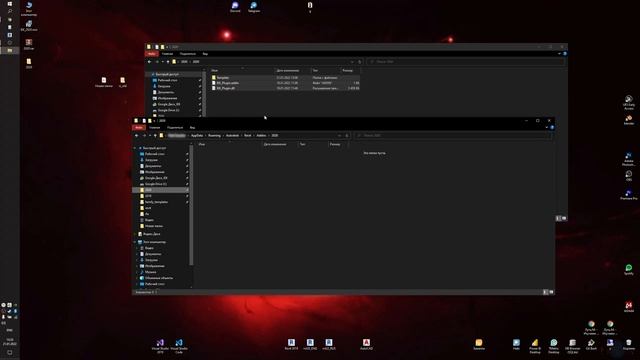Open help in the front Explorer window

click(x=552, y=127)
